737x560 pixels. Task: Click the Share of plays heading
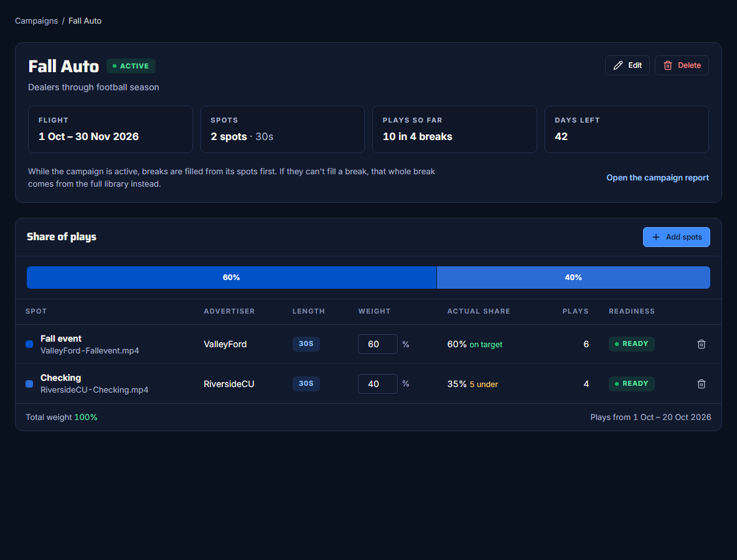coord(62,237)
